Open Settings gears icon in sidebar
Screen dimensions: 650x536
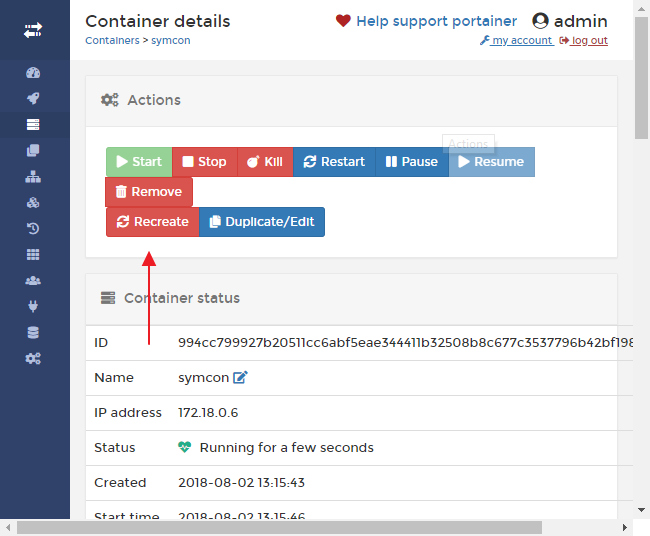coord(33,358)
